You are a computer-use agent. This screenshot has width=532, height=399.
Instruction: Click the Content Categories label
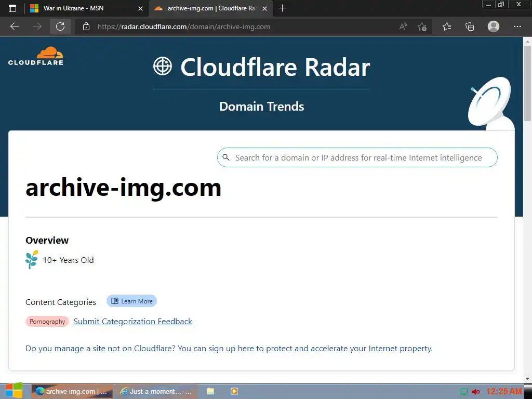[61, 302]
